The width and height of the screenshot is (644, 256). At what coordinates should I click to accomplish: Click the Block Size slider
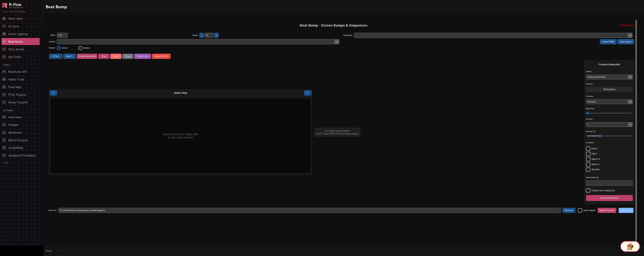[609, 113]
